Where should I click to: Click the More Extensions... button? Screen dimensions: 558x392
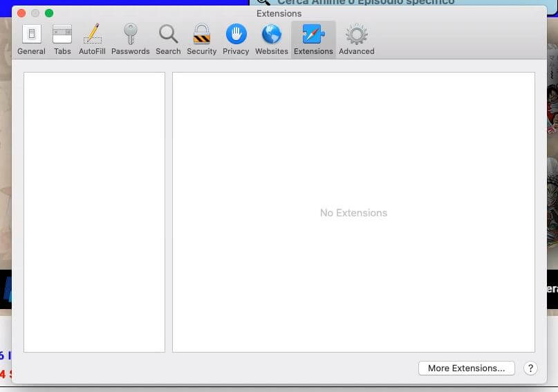click(x=466, y=368)
